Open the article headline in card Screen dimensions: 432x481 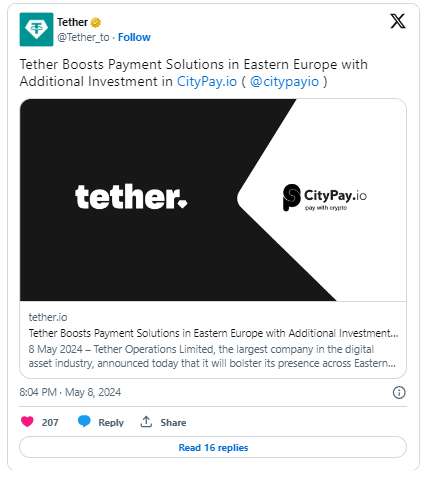[213, 333]
